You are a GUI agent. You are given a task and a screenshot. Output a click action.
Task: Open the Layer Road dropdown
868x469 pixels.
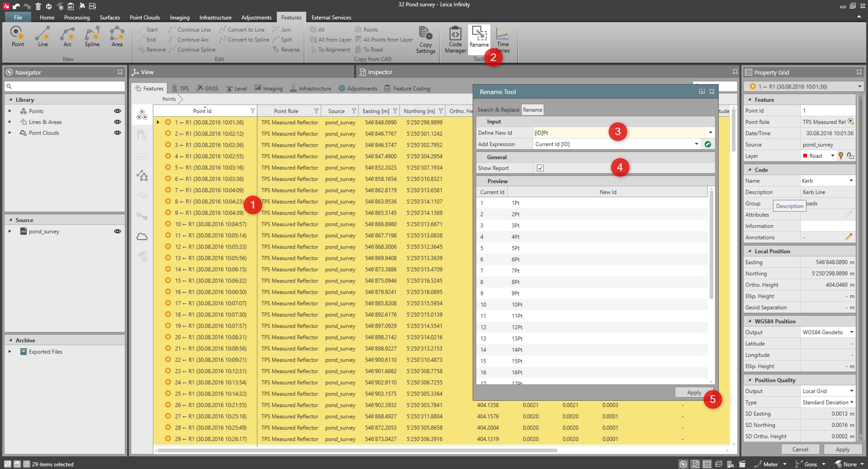(832, 156)
